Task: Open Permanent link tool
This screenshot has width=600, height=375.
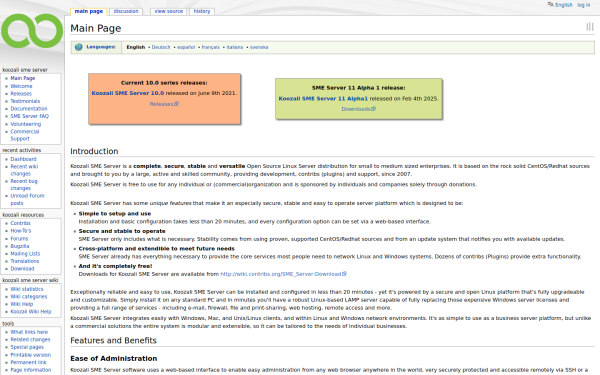Action: (28, 362)
